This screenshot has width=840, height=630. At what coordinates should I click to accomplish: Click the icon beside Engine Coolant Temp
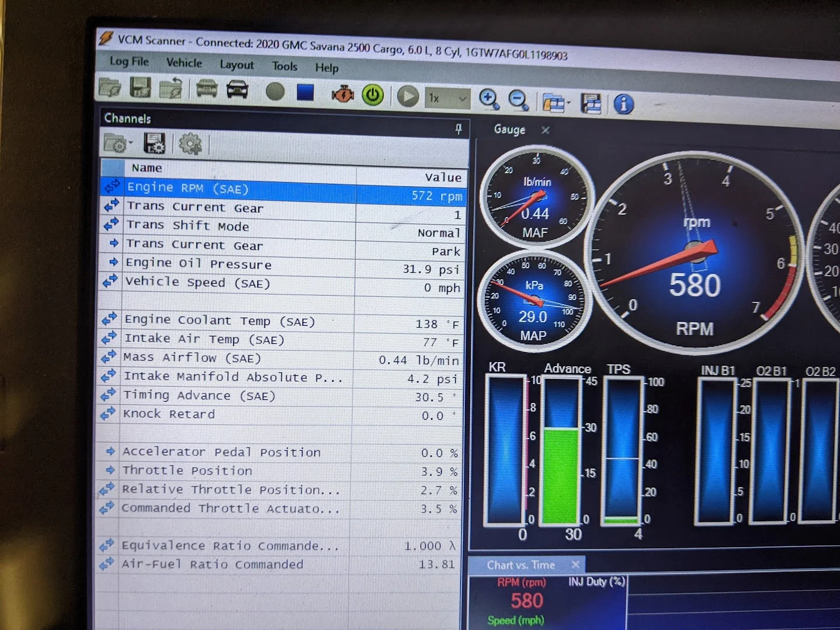110,319
